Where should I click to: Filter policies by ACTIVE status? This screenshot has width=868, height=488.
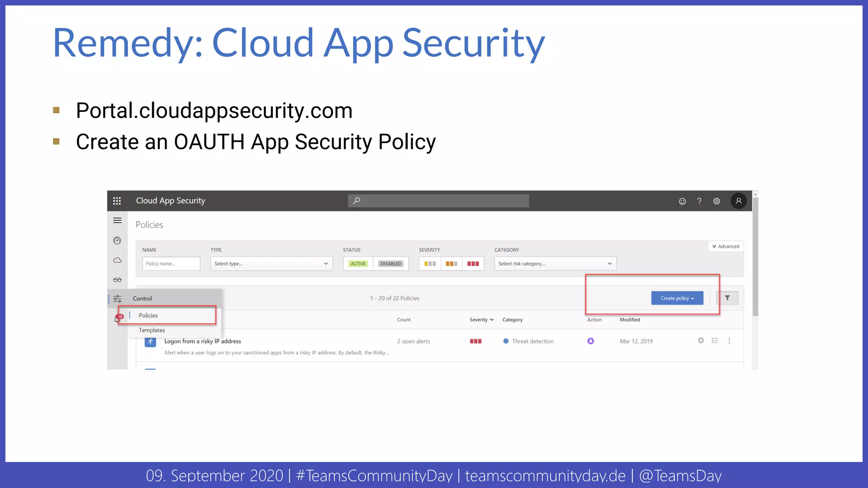pyautogui.click(x=358, y=263)
